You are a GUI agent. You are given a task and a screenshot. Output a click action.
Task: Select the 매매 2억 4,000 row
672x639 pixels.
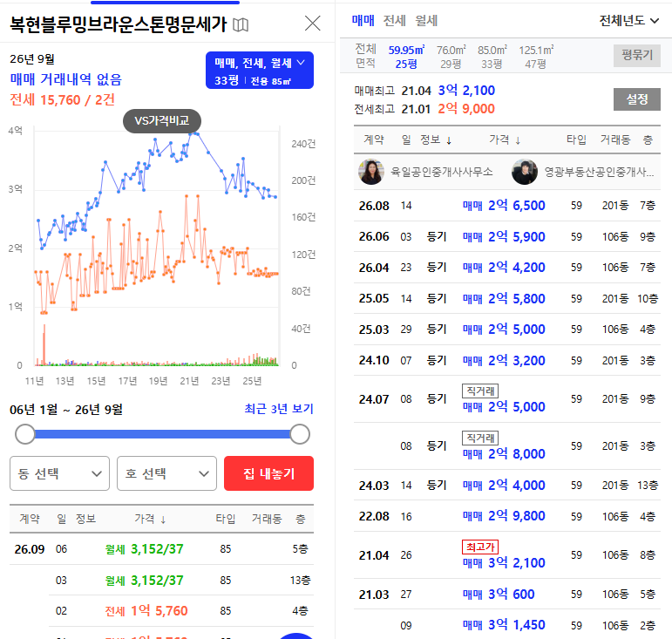coord(507,486)
